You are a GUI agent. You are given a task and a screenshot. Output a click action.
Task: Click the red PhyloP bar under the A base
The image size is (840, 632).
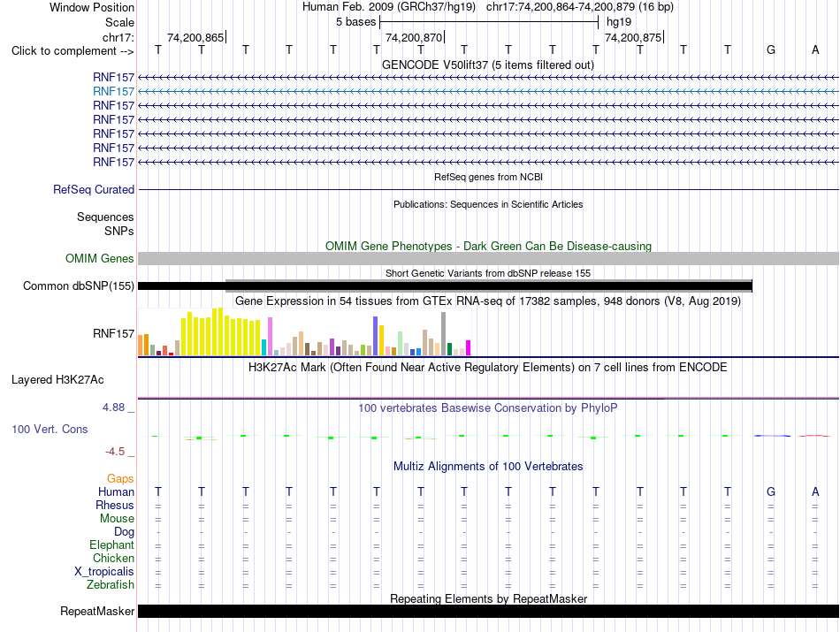tap(815, 436)
